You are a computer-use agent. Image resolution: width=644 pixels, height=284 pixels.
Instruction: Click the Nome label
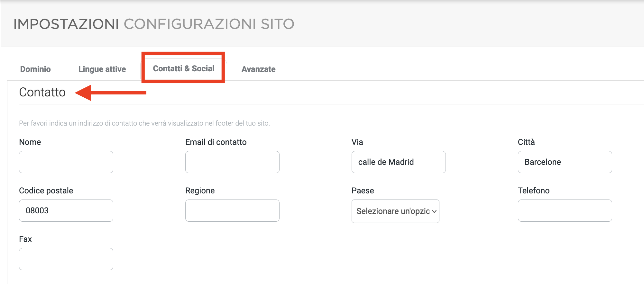(x=30, y=142)
